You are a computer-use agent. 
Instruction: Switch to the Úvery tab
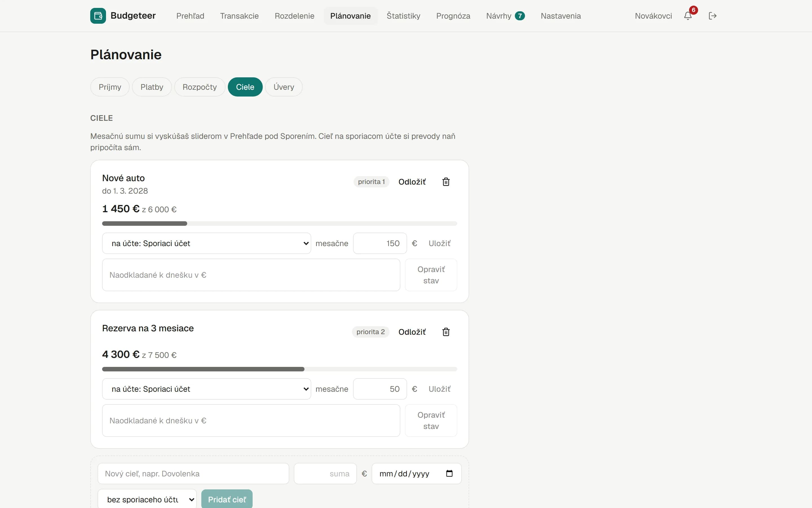pos(284,87)
